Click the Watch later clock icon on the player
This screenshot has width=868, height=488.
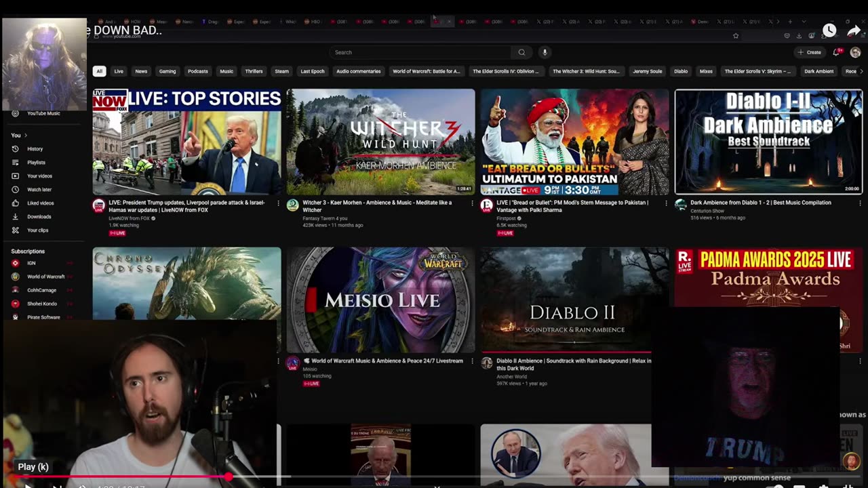pyautogui.click(x=829, y=30)
